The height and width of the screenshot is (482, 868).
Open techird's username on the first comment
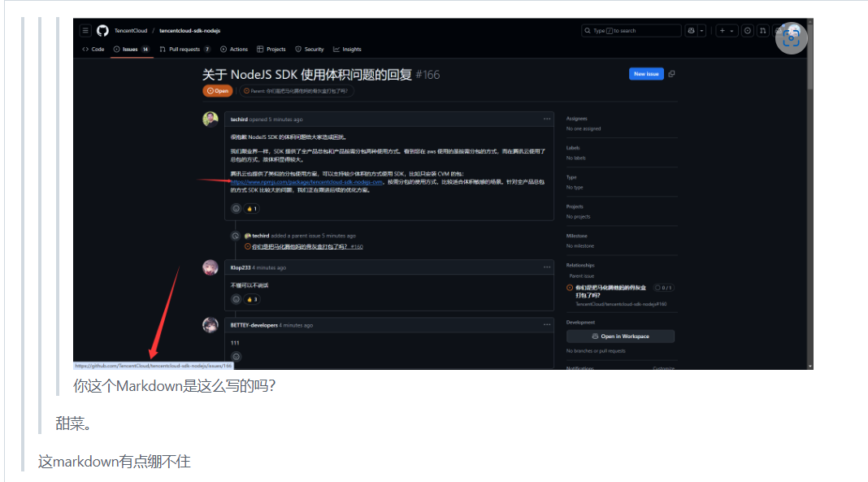click(239, 119)
